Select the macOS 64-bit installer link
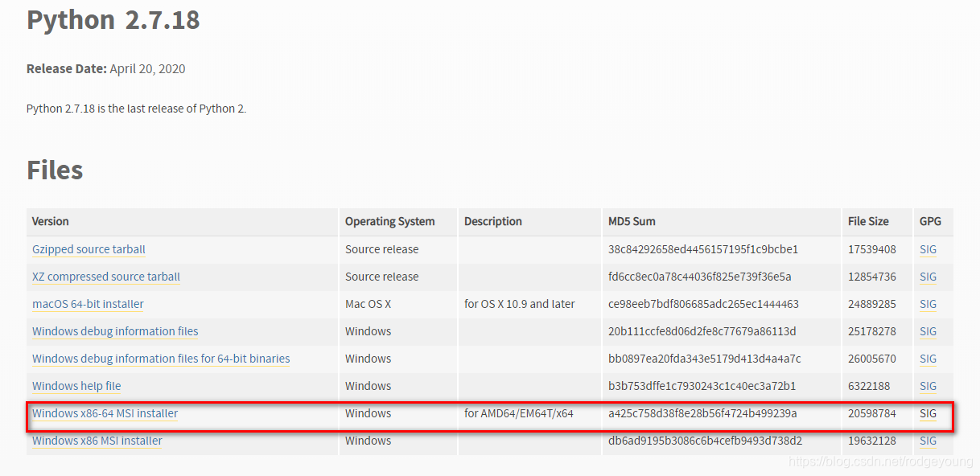This screenshot has height=476, width=980. point(88,304)
